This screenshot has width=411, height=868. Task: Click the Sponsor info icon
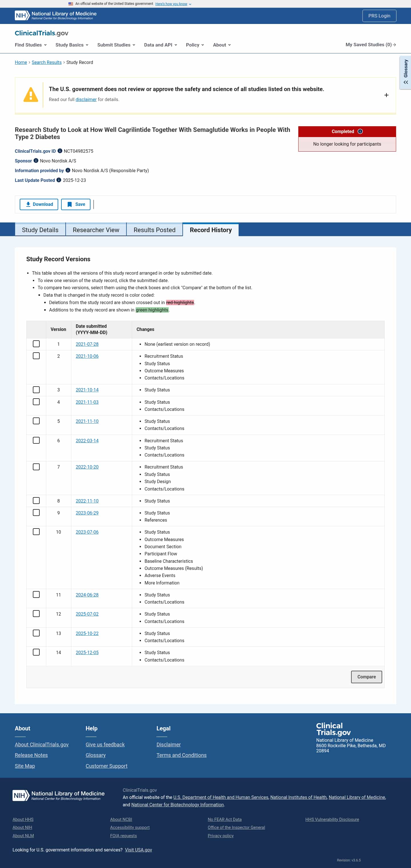[36, 161]
